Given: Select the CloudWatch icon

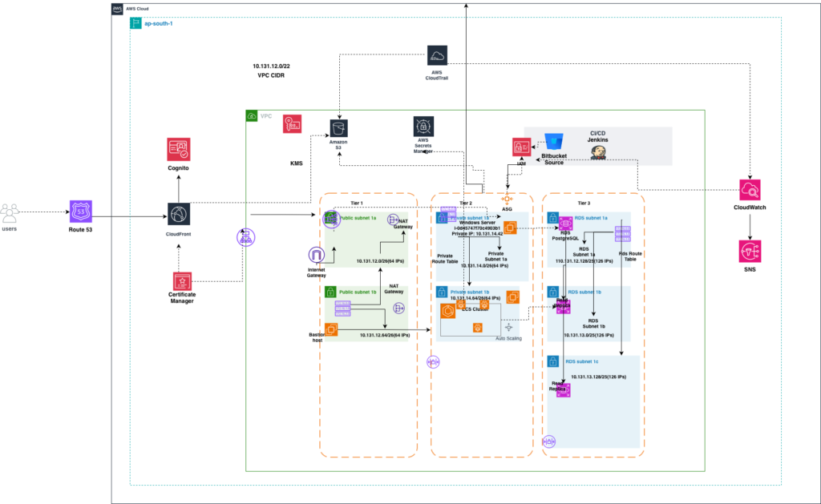Looking at the screenshot, I should (x=750, y=189).
